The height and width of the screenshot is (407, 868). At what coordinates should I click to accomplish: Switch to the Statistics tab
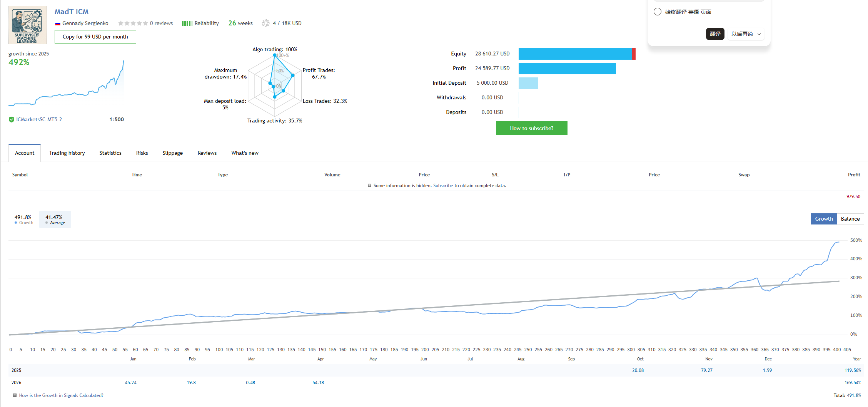click(110, 153)
